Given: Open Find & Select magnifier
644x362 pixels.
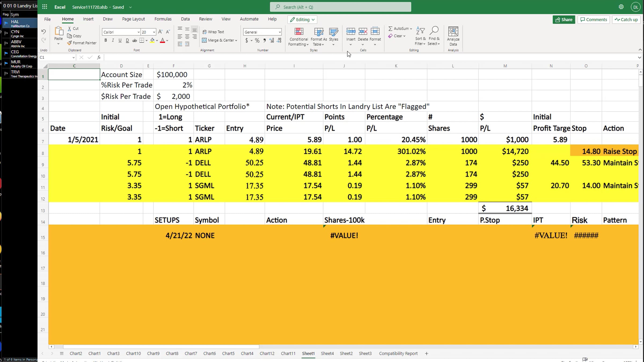Looking at the screenshot, I should point(434,36).
